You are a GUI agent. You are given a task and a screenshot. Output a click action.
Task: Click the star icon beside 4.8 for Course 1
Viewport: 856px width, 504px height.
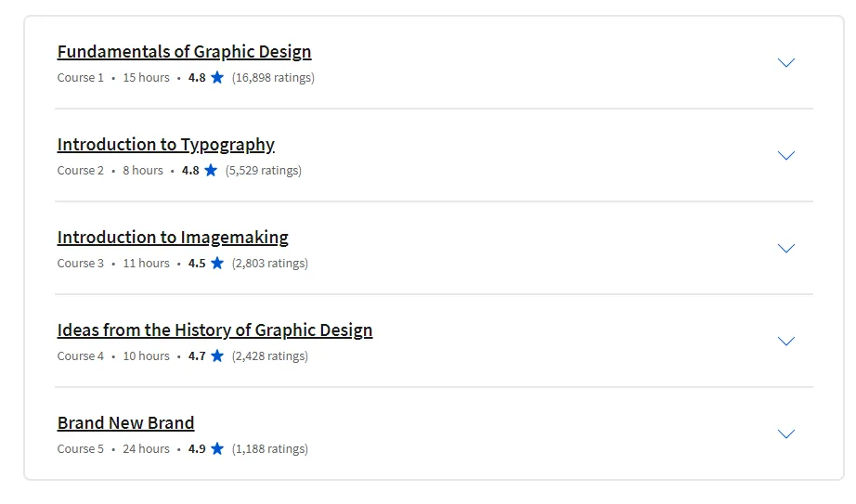[x=217, y=78]
